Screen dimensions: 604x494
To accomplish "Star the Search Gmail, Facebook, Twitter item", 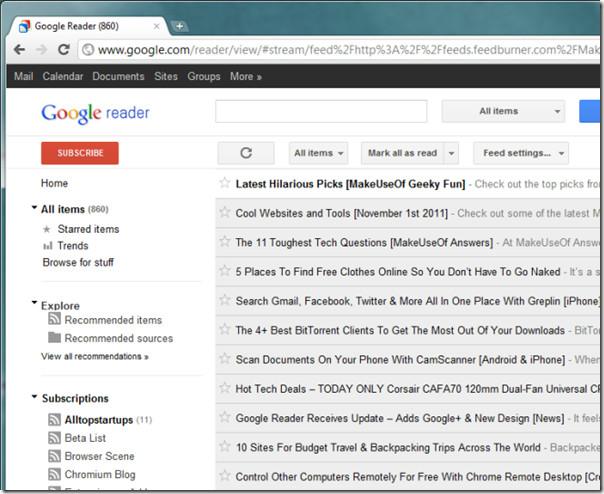I will coord(225,300).
